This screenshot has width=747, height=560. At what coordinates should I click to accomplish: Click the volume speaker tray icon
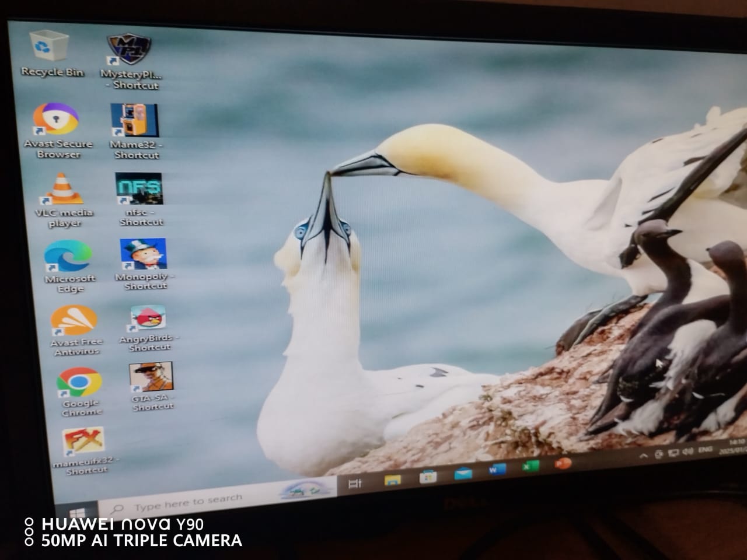[687, 452]
